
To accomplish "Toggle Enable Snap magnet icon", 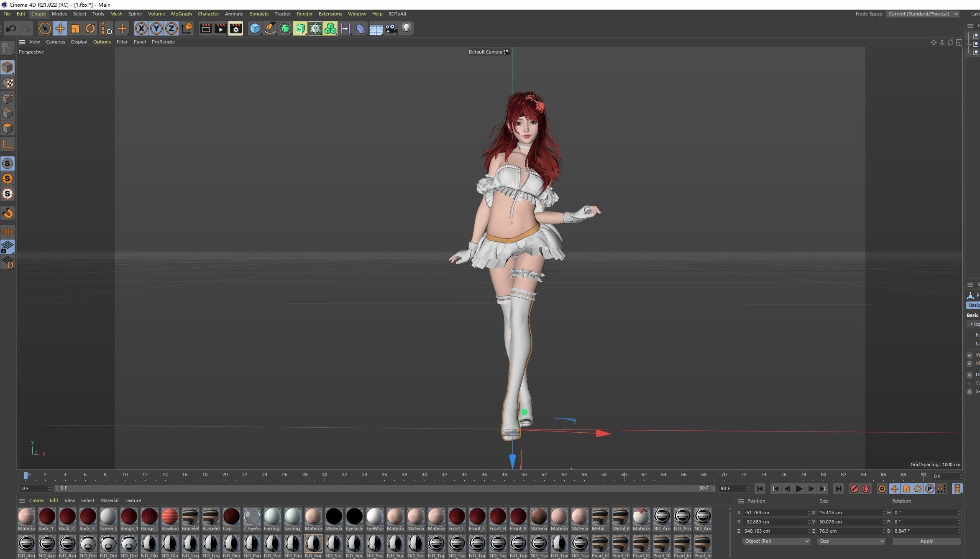I will (8, 213).
